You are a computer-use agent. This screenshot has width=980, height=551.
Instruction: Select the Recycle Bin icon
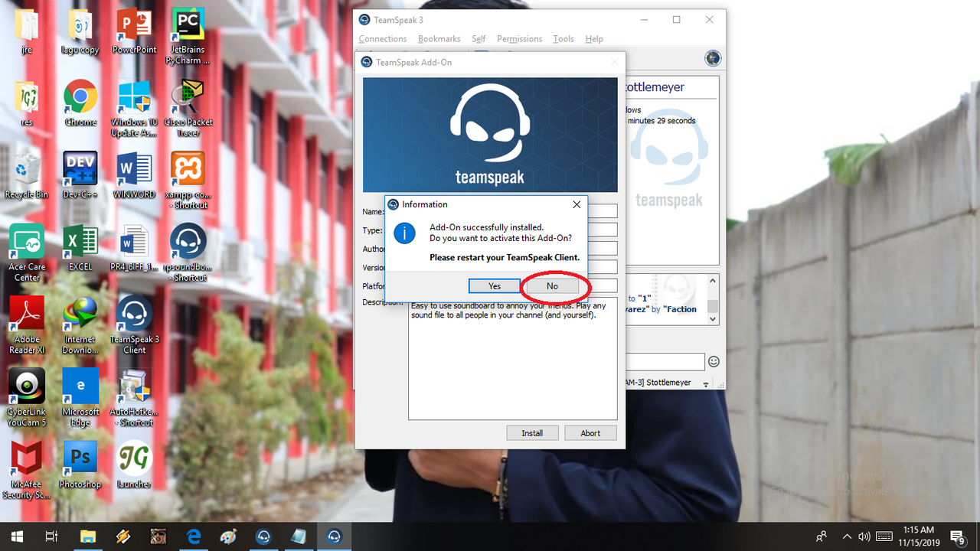point(27,176)
